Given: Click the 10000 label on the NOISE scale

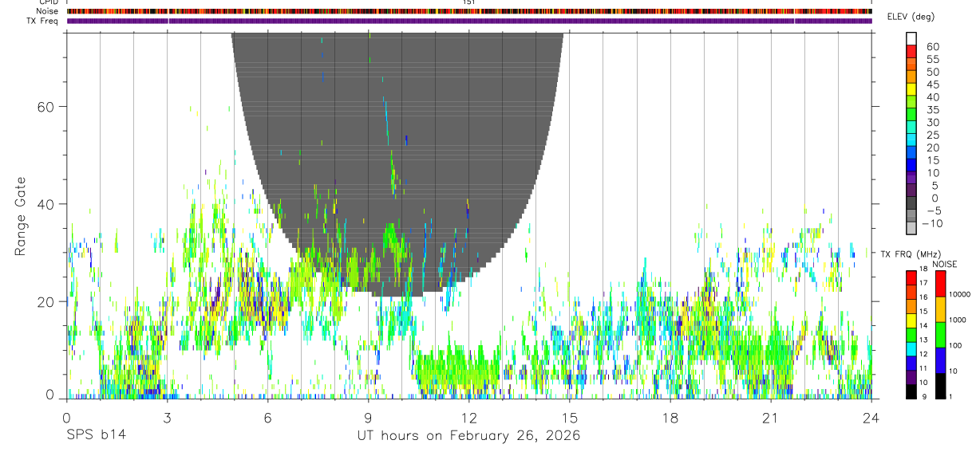Looking at the screenshot, I should point(958,294).
